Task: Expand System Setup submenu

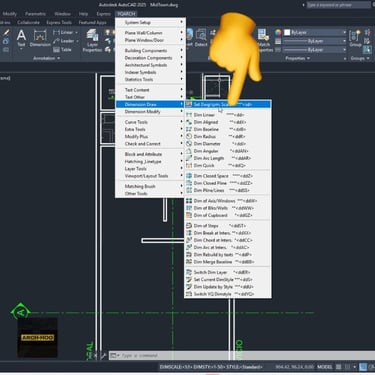Action: [x=150, y=22]
